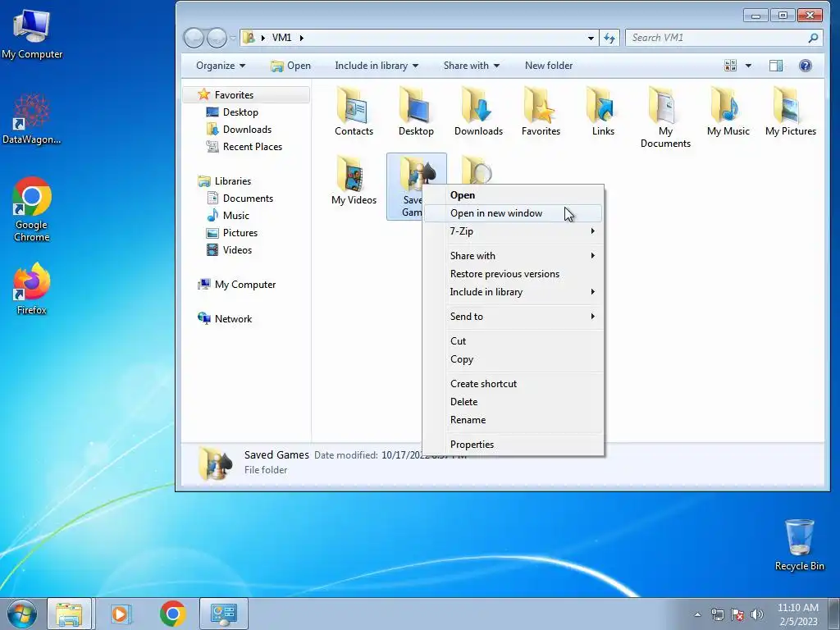Viewport: 840px width, 630px height.
Task: Open the clock and date in the tray
Action: coord(797,614)
